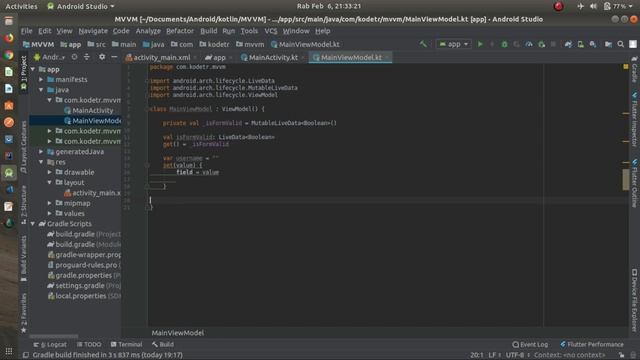Select settings.gradle file

[x=84, y=286]
